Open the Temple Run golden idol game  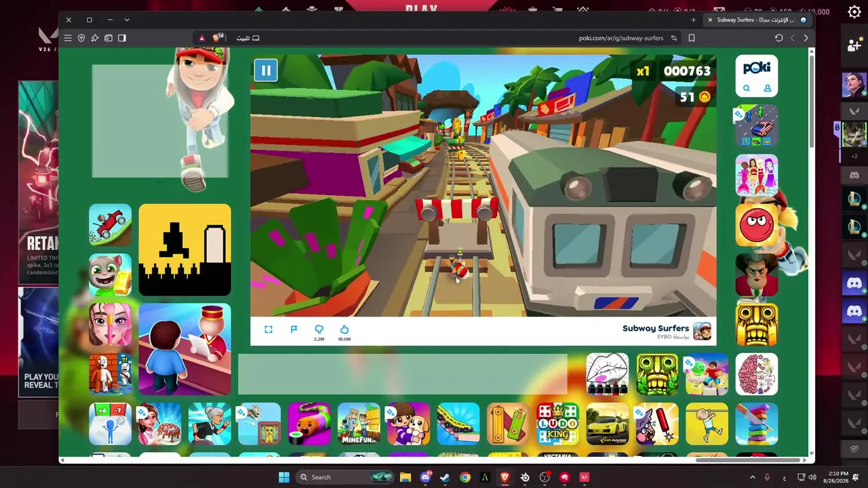pos(757,324)
